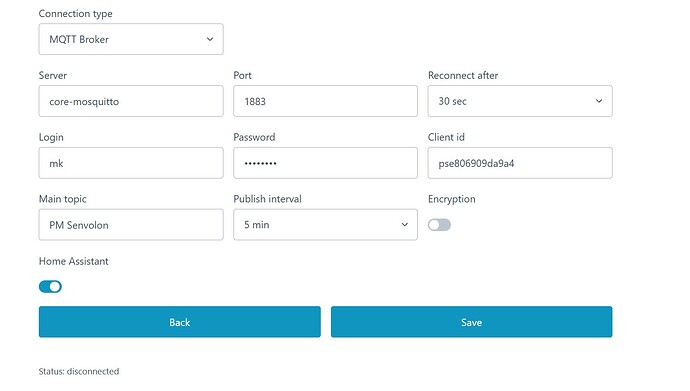The height and width of the screenshot is (391, 690).
Task: Enable the Encryption toggle switch
Action: coord(439,225)
